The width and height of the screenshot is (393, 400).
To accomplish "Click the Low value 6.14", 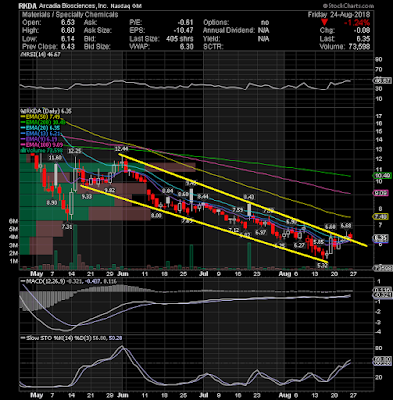I will pos(68,39).
